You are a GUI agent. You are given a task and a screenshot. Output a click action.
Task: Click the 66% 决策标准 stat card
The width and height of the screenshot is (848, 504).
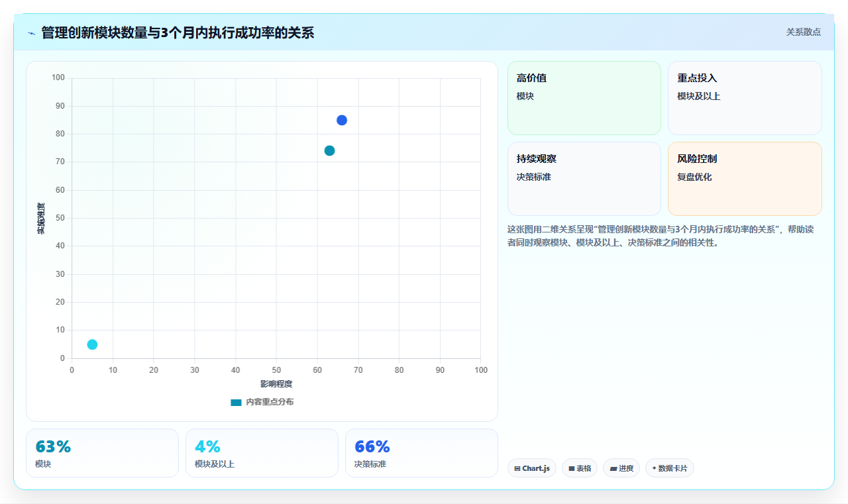click(421, 453)
